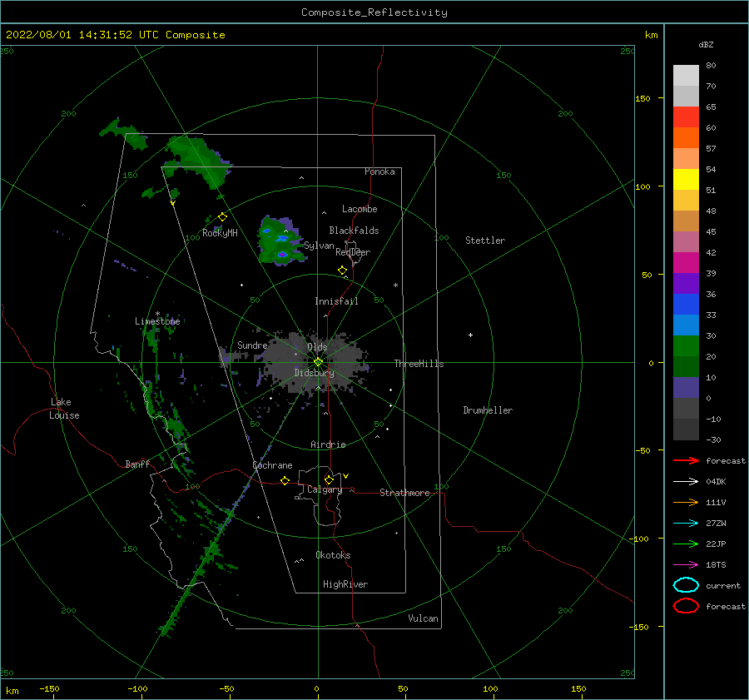Click the magenta 39–42 dBZ swatch
The width and height of the screenshot is (749, 700).
[686, 262]
